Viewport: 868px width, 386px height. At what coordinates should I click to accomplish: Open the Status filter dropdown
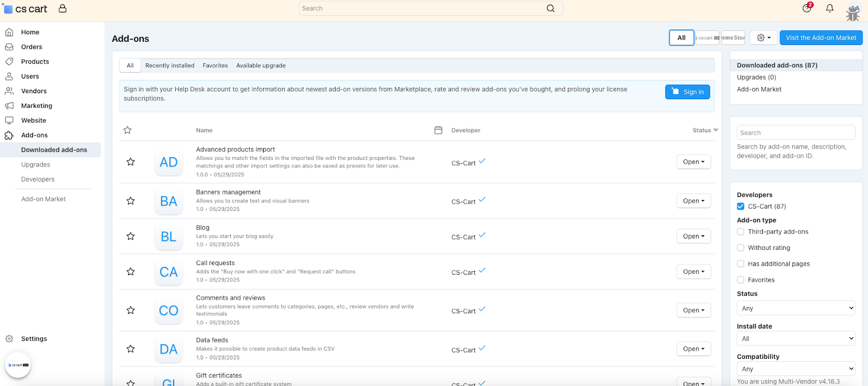(x=796, y=308)
